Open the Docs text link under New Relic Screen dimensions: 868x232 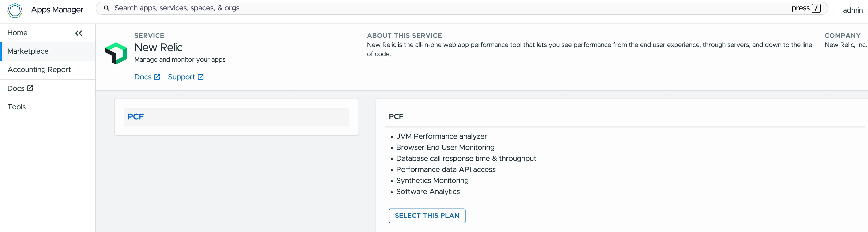click(x=142, y=77)
